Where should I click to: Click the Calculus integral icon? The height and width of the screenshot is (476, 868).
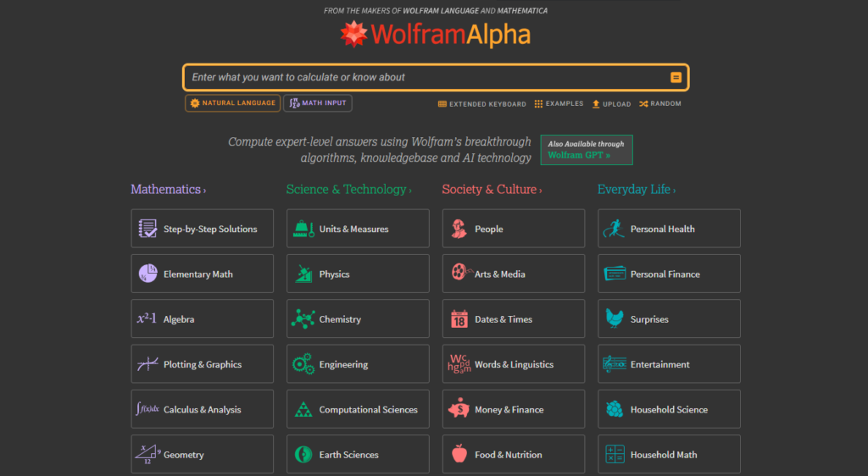coord(147,409)
